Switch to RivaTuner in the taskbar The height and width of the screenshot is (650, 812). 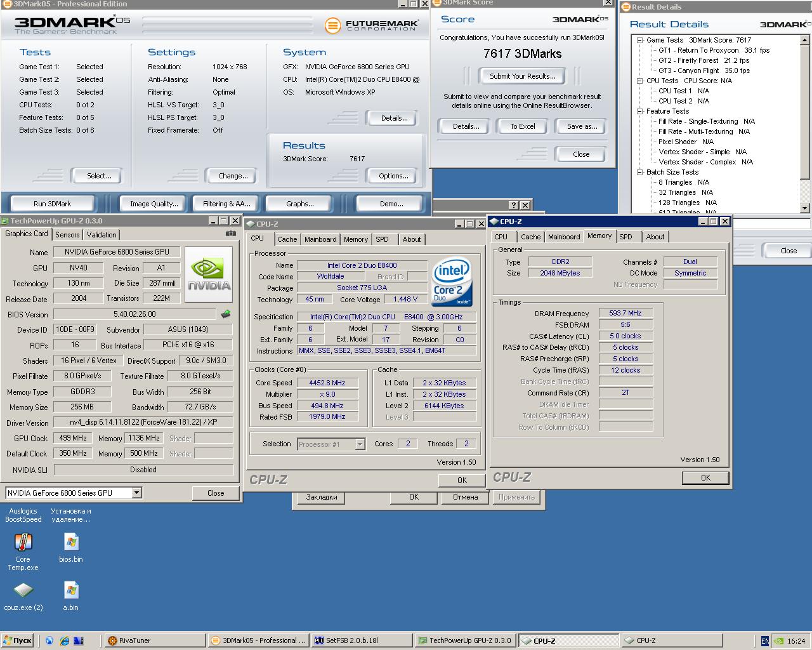[x=154, y=640]
